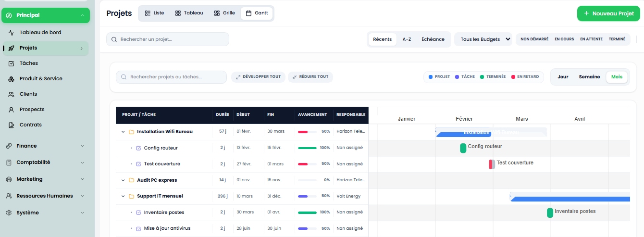Screen dimensions: 644x237
Task: Click folder icon of Installation Wifi Bureau
Action: tap(131, 132)
